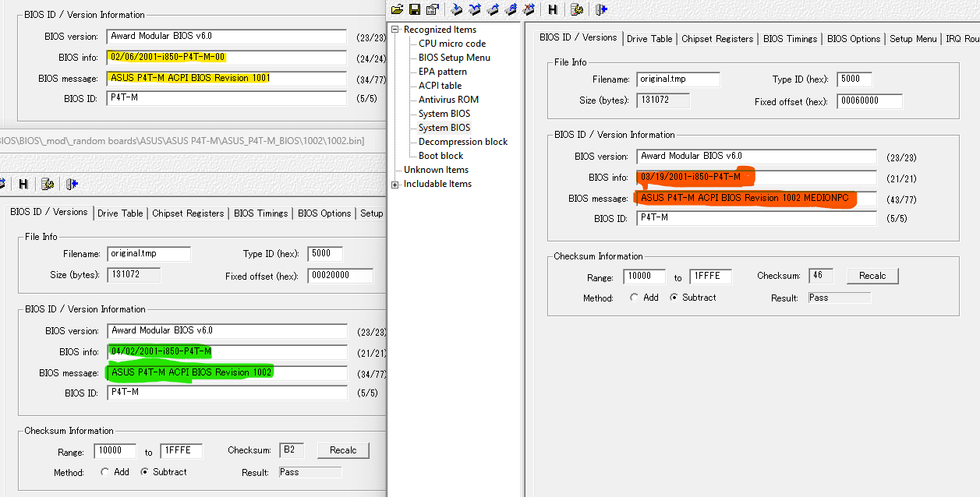Click Type ID (hex) field in MEDIONPC window
The image size is (980, 497).
[x=854, y=79]
